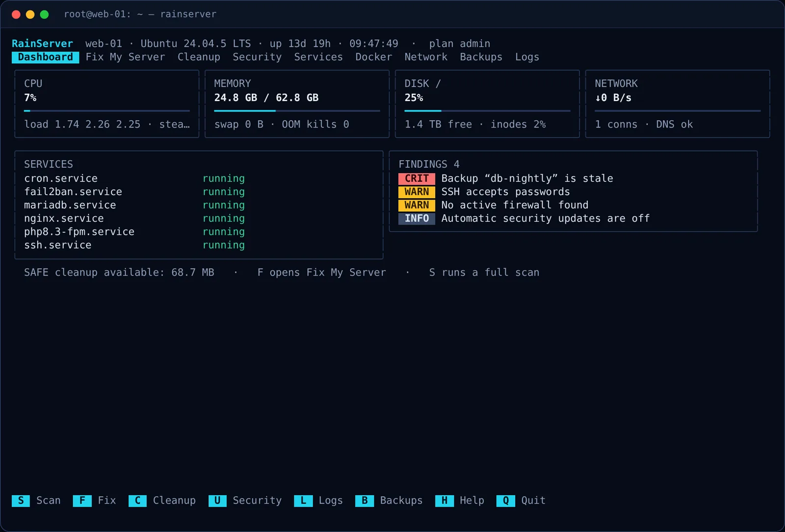The image size is (785, 532).
Task: Click the Memory usage progress bar
Action: [297, 111]
